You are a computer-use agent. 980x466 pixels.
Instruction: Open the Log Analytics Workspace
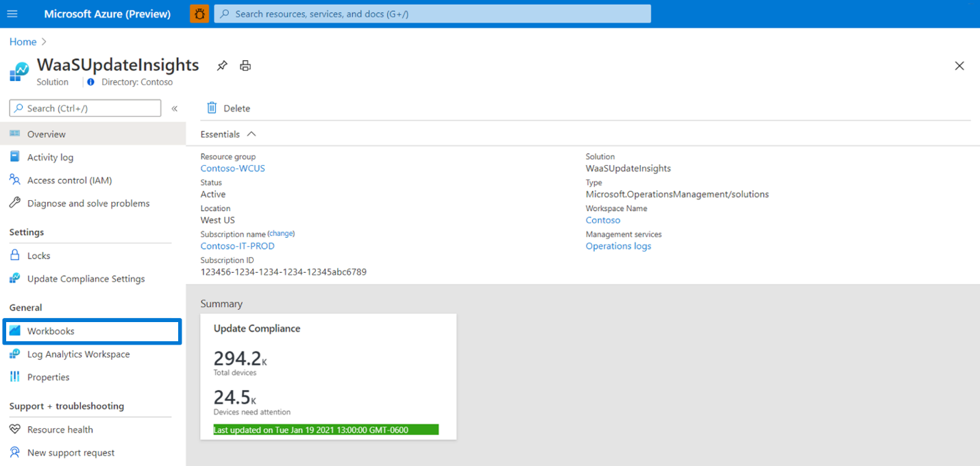77,354
